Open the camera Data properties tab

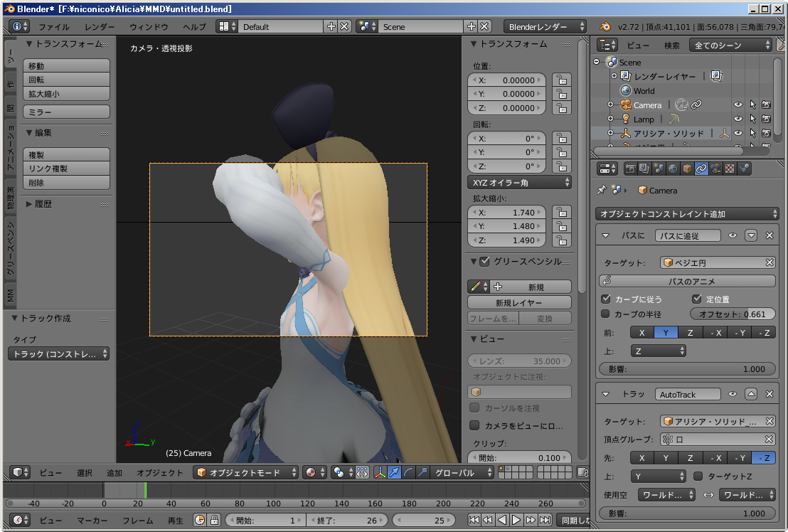(715, 169)
